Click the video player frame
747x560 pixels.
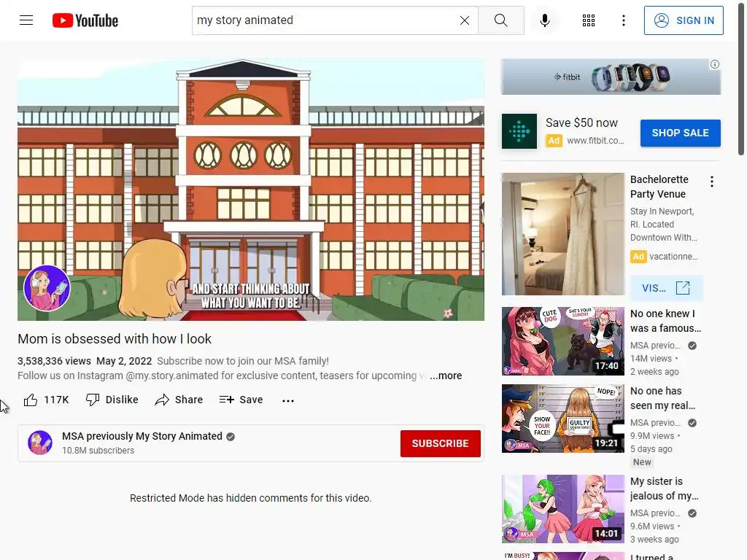point(251,190)
